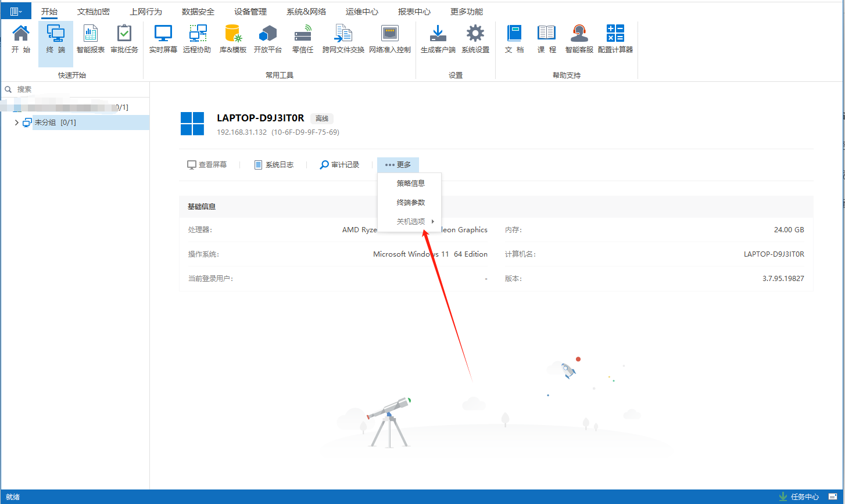Screen dimensions: 845x504
Task: Toggle the 更多 actions dropdown
Action: (398, 165)
